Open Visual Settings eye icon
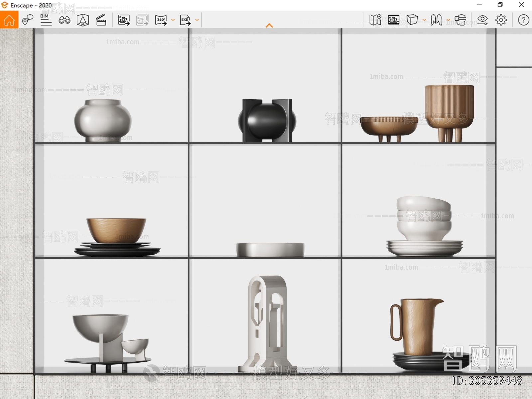The height and width of the screenshot is (399, 532). click(x=482, y=20)
